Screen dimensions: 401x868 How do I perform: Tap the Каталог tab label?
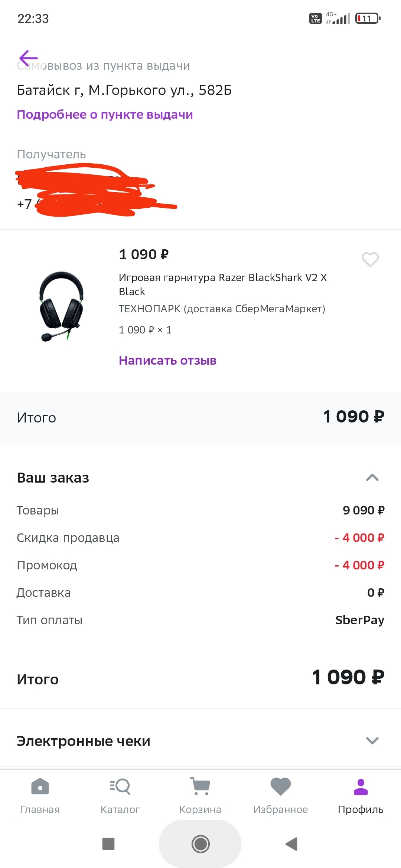pyautogui.click(x=120, y=809)
